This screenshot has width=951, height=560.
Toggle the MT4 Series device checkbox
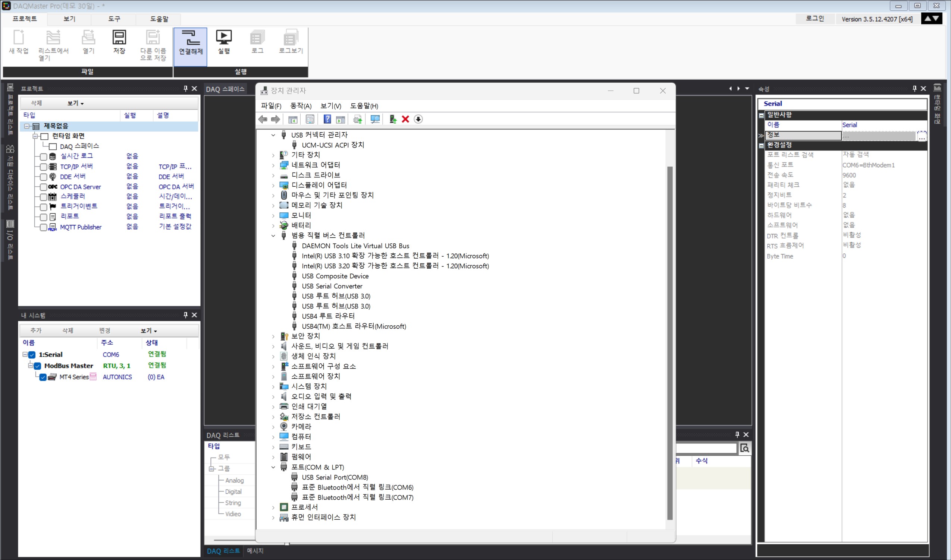(x=43, y=377)
